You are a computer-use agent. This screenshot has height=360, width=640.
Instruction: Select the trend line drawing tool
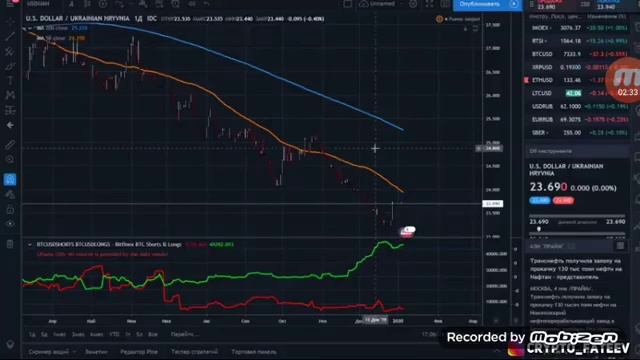[10, 36]
